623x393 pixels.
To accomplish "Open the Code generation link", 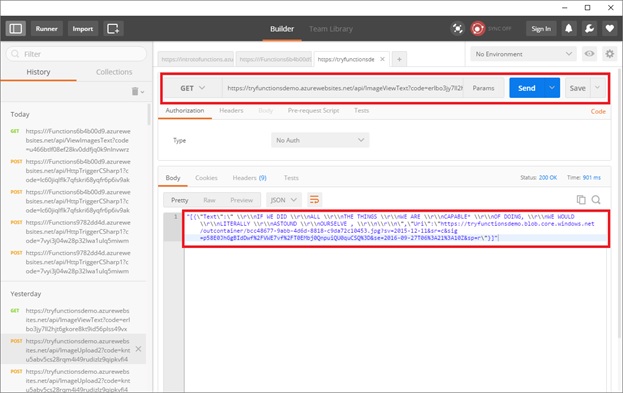I will 598,111.
